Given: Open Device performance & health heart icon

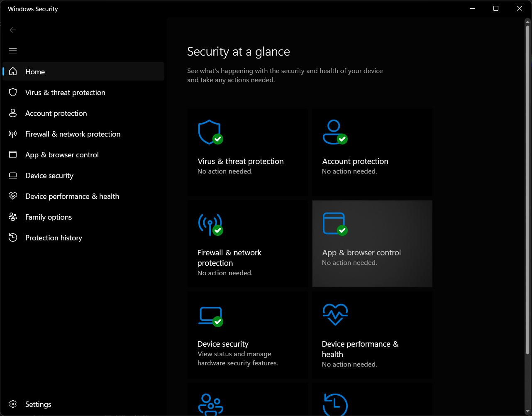Looking at the screenshot, I should pos(13,196).
